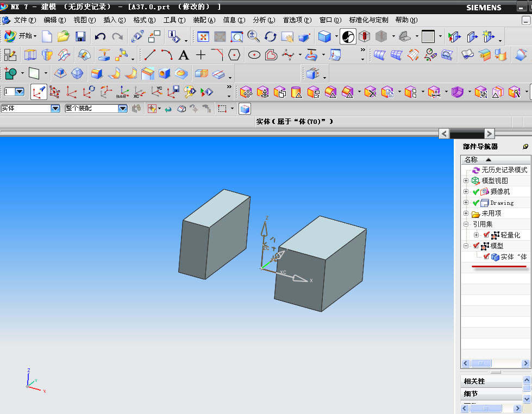
Task: Toggle the 轻量化 reference set checkbox
Action: pos(486,235)
